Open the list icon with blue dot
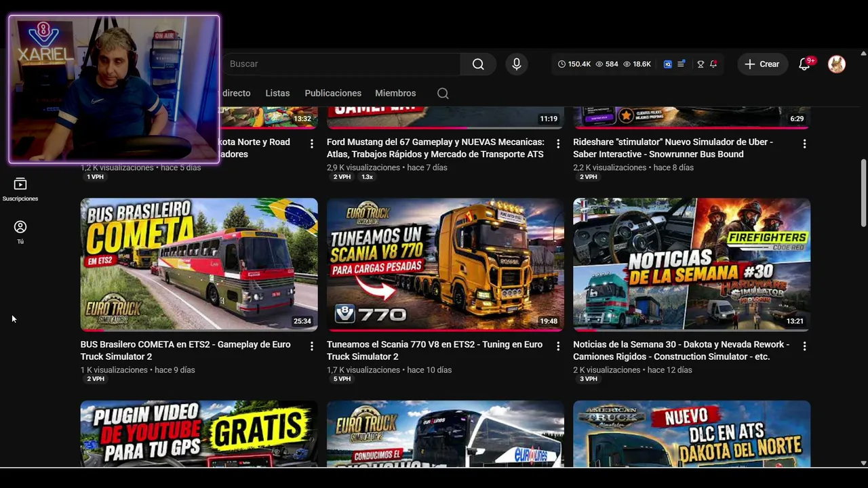 [x=682, y=64]
